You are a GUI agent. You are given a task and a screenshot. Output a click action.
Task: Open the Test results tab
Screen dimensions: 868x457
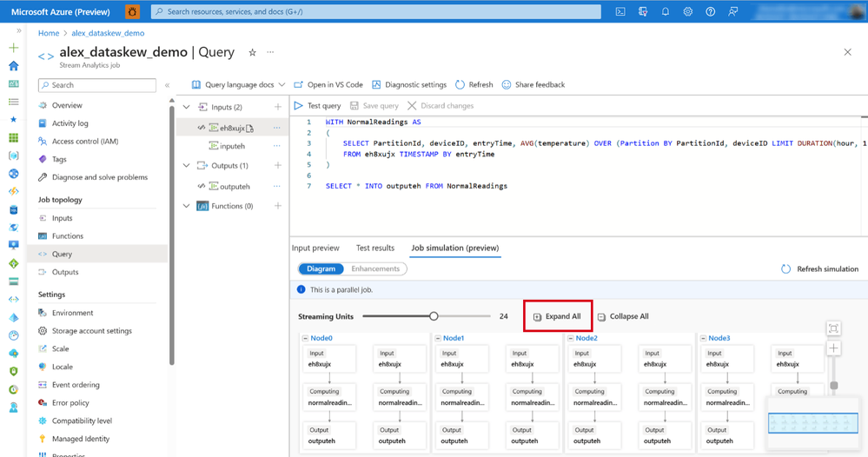(x=375, y=248)
